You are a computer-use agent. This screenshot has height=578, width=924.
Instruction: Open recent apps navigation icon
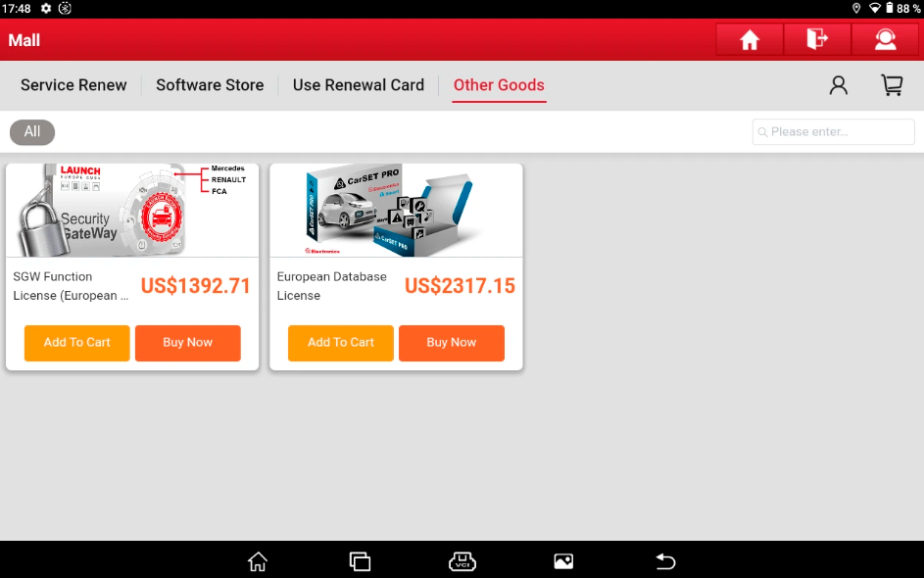[360, 561]
